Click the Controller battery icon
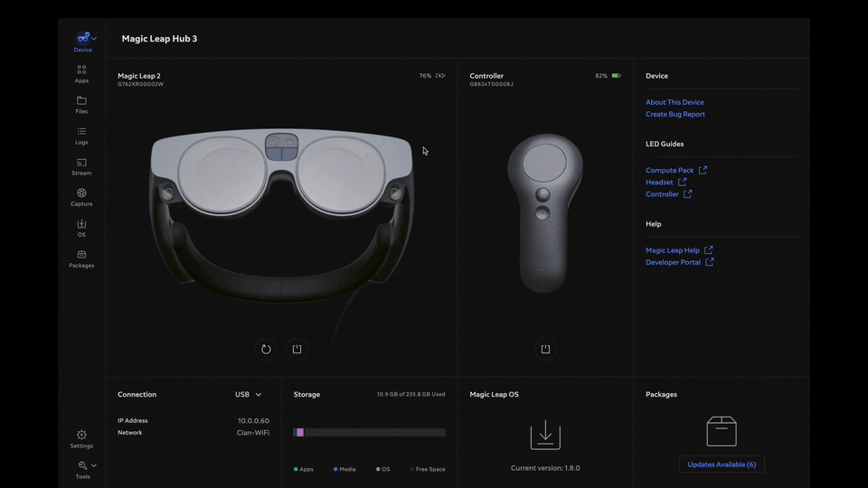This screenshot has width=868, height=488. pos(616,76)
